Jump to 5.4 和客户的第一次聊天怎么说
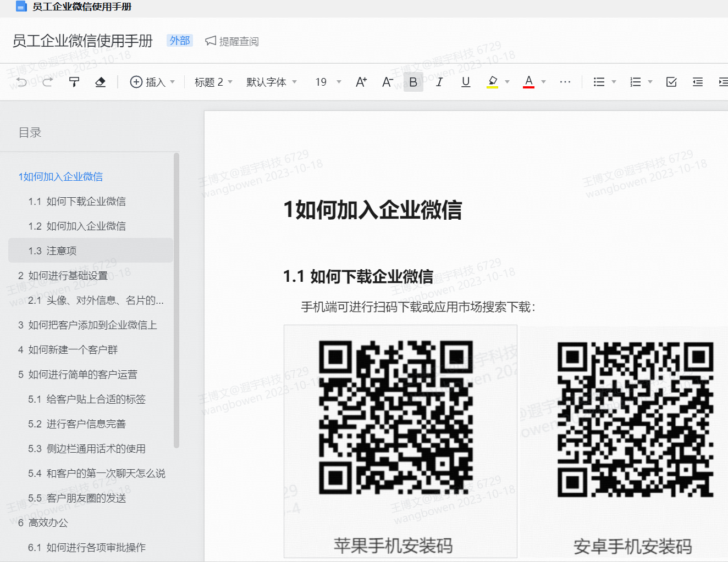Screen dimensions: 728x562 click(x=97, y=473)
